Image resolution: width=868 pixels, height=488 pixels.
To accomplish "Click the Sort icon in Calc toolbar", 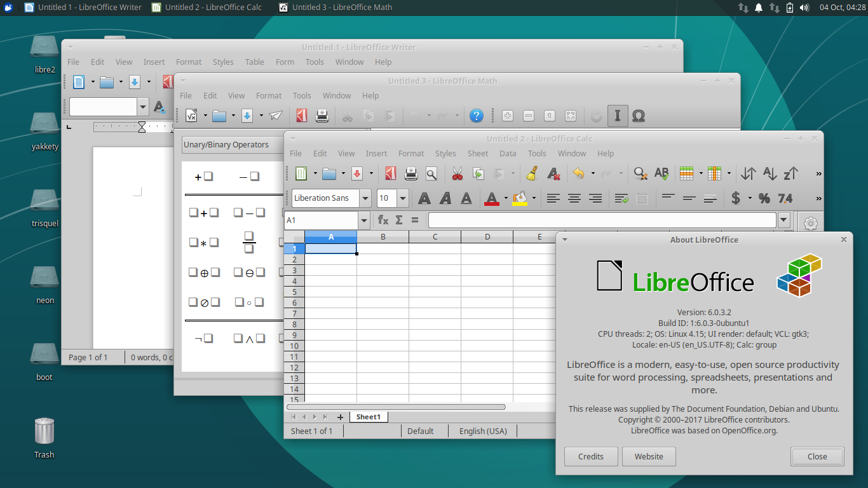I will [x=749, y=173].
